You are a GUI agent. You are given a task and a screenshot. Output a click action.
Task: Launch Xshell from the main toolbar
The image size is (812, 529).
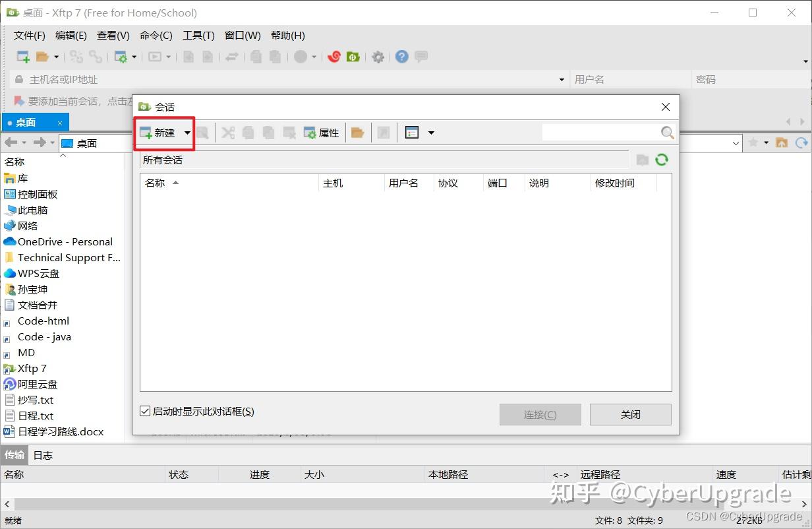coord(334,57)
